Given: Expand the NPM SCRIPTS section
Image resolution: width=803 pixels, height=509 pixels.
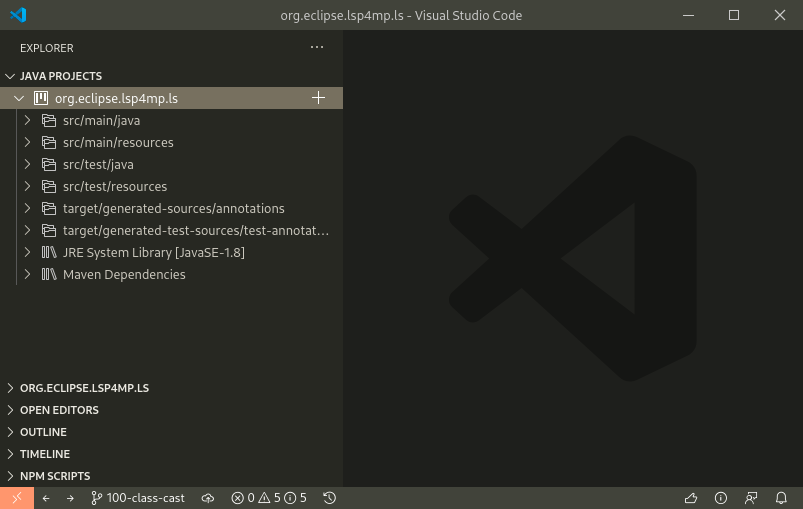Looking at the screenshot, I should tap(10, 476).
